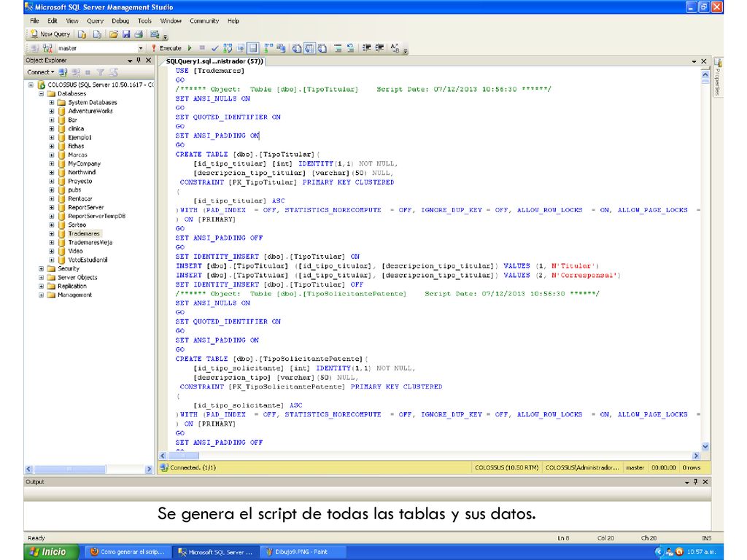Click the 'Connected. (1/1)' status text
The image size is (747, 560).
click(x=193, y=467)
